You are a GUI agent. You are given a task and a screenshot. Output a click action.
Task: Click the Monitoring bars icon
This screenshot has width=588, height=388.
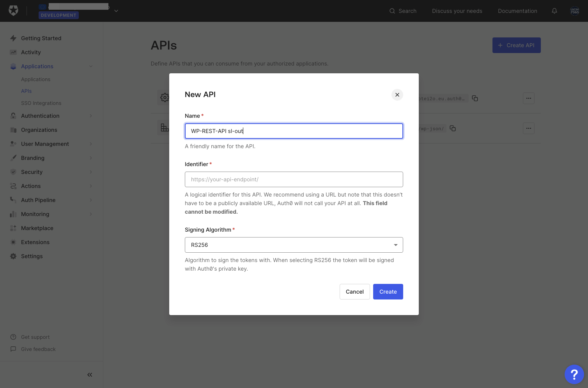13,214
